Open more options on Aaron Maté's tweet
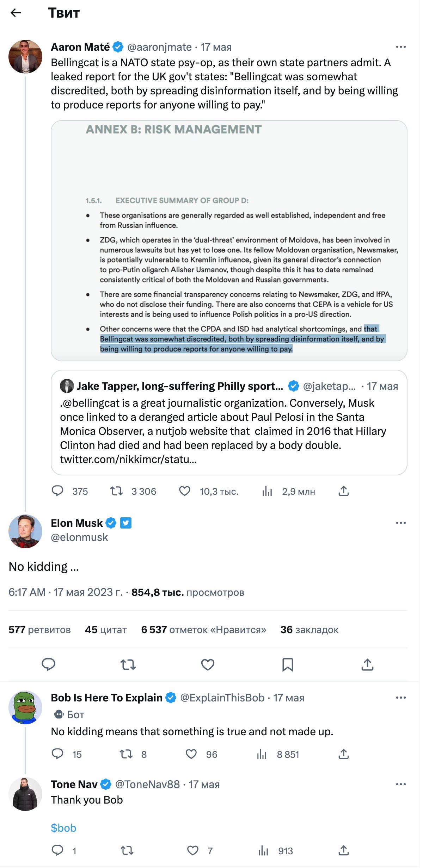429x868 pixels. pyautogui.click(x=401, y=47)
